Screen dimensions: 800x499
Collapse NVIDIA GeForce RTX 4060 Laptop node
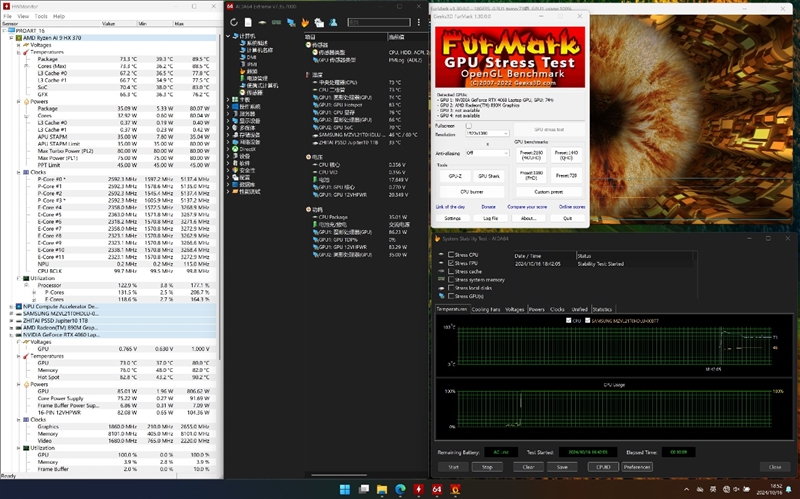(x=11, y=335)
